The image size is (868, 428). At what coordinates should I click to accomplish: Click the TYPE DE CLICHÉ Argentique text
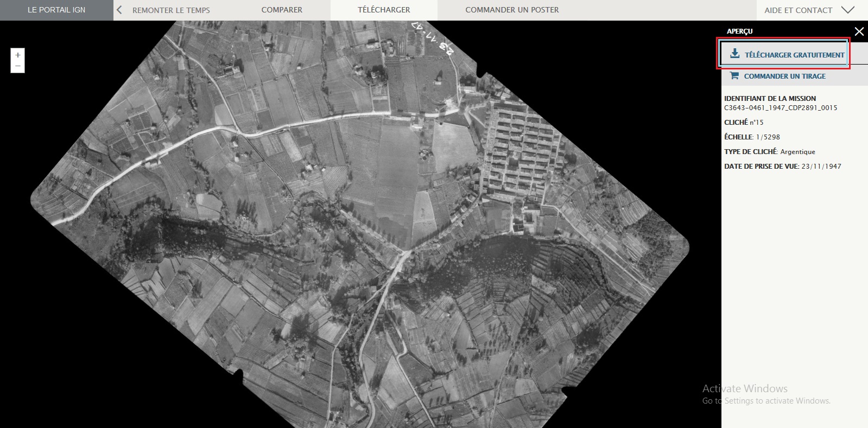[770, 151]
